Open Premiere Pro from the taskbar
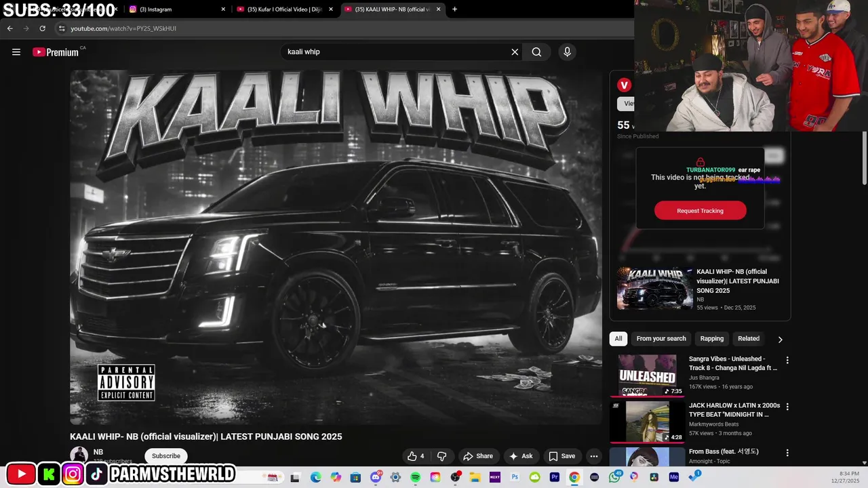This screenshot has width=868, height=488. (x=555, y=477)
